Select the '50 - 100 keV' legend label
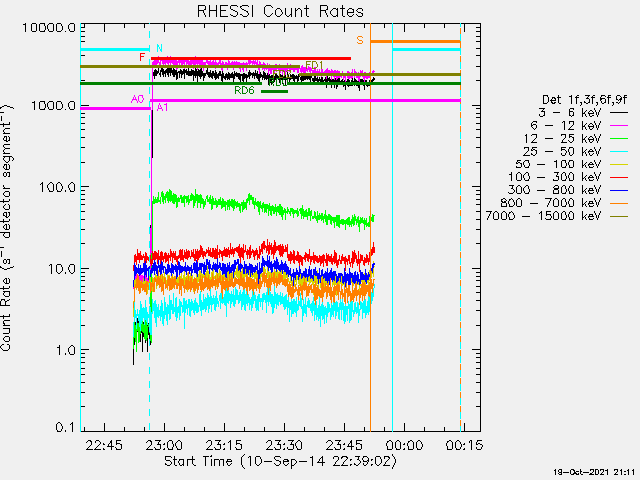640x480 pixels. (558, 164)
